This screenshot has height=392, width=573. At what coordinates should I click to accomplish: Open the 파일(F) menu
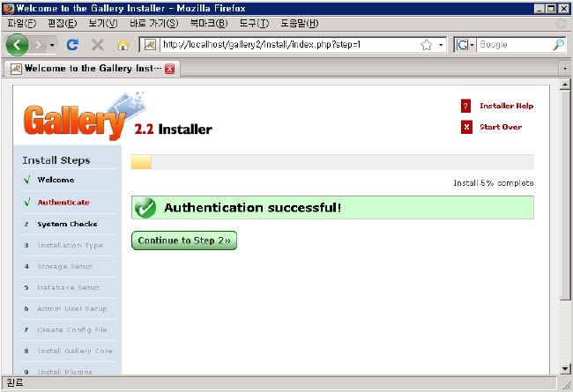pos(21,23)
